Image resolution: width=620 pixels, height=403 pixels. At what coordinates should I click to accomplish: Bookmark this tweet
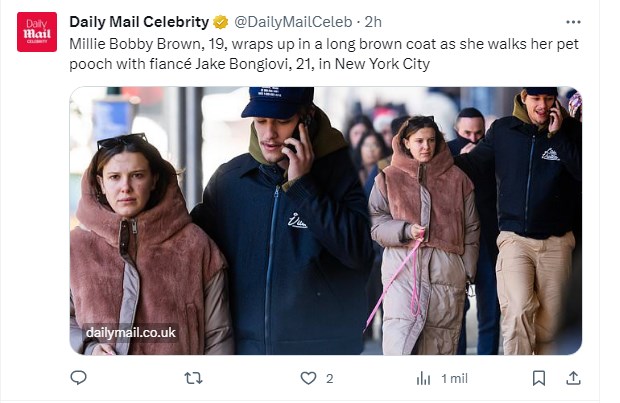point(539,378)
